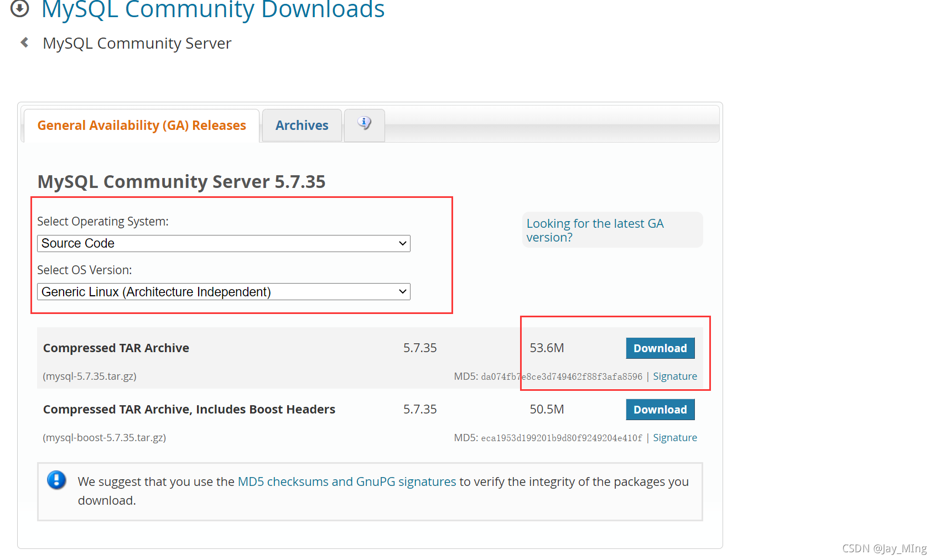Click the MD5 hash da074fb7e8ce3d749462f88f3afa8596
This screenshot has width=935, height=560.
[x=562, y=376]
